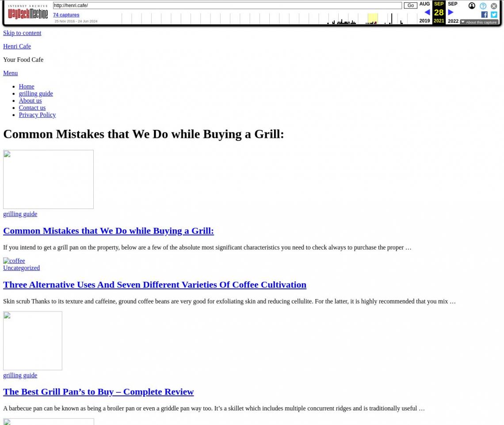Click the broken coffee image thumbnail
Image resolution: width=504 pixels, height=425 pixels.
(14, 261)
